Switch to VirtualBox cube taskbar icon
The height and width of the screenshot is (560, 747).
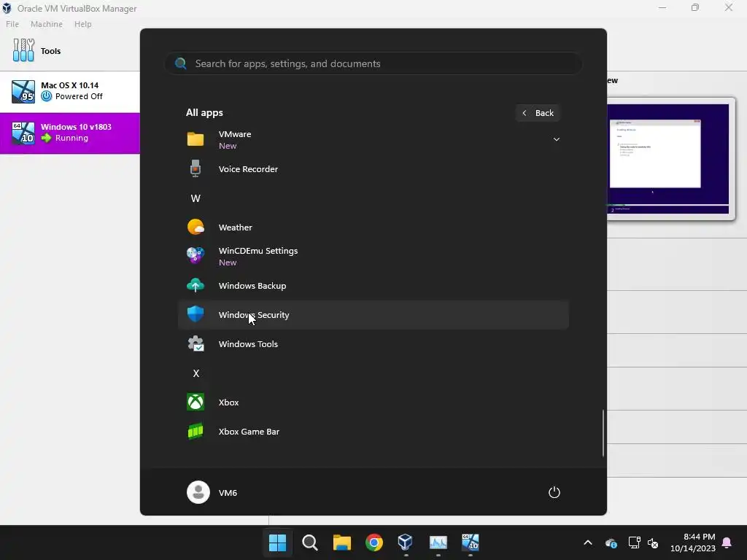point(406,542)
